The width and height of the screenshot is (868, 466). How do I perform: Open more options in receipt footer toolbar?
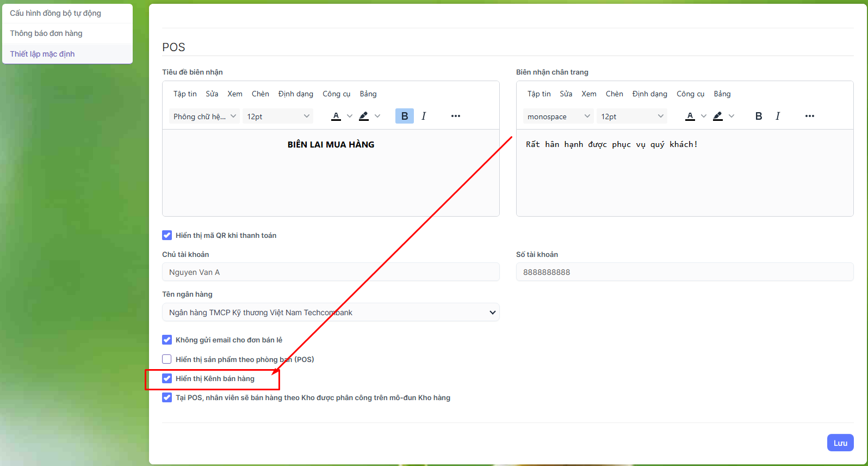pyautogui.click(x=810, y=116)
